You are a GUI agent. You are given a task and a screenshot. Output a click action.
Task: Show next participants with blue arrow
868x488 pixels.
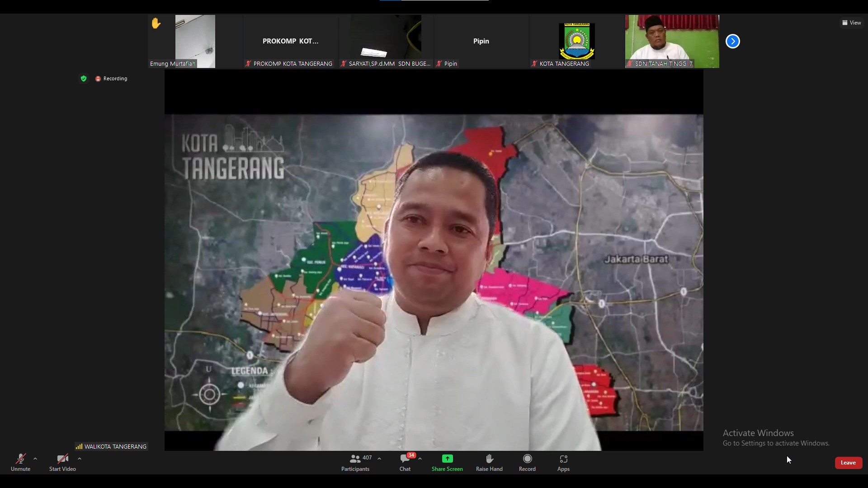(732, 41)
